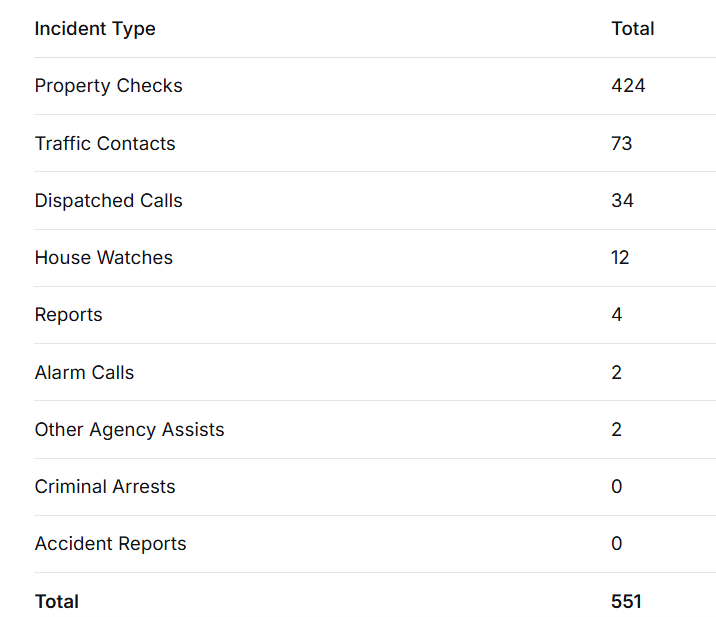The width and height of the screenshot is (716, 617).
Task: Click the Total column header
Action: 632,29
